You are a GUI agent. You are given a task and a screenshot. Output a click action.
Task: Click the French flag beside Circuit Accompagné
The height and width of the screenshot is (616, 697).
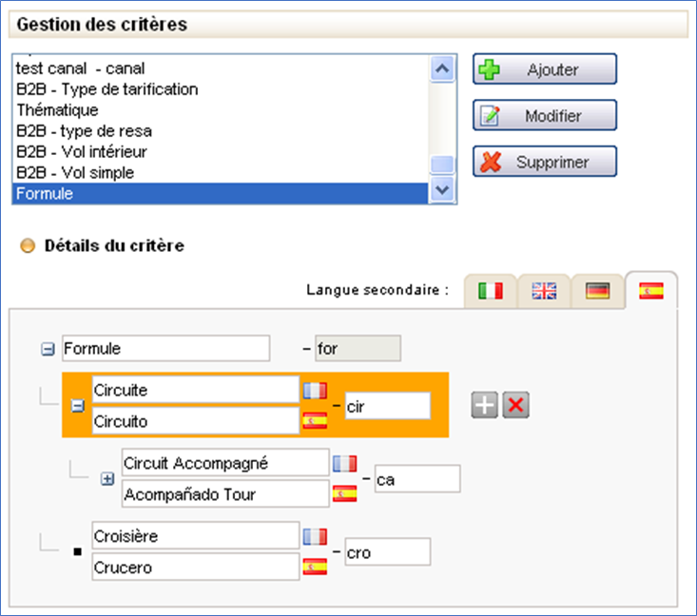click(x=344, y=463)
